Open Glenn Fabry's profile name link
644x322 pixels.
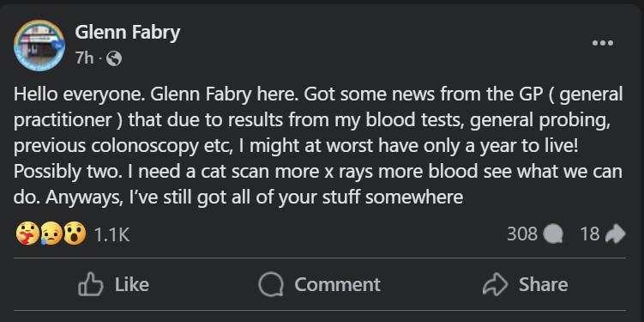pos(127,33)
